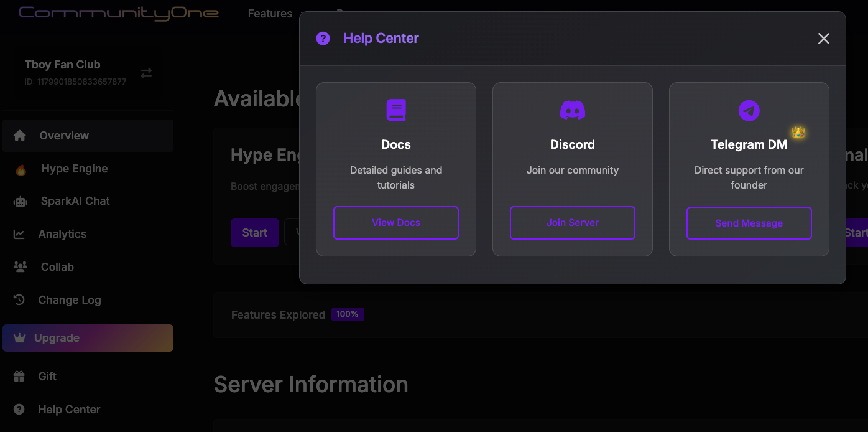This screenshot has width=868, height=432.
Task: Click the Docs card title
Action: coord(396,144)
